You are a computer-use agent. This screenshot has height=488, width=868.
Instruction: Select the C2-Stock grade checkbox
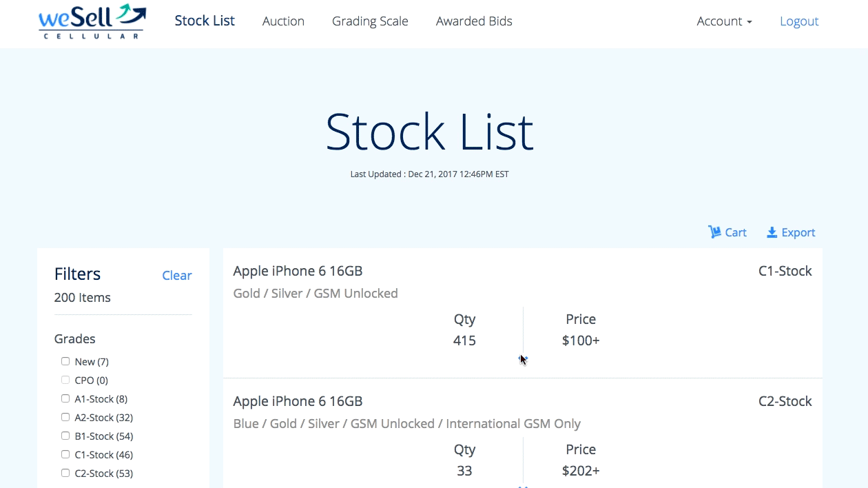point(65,473)
